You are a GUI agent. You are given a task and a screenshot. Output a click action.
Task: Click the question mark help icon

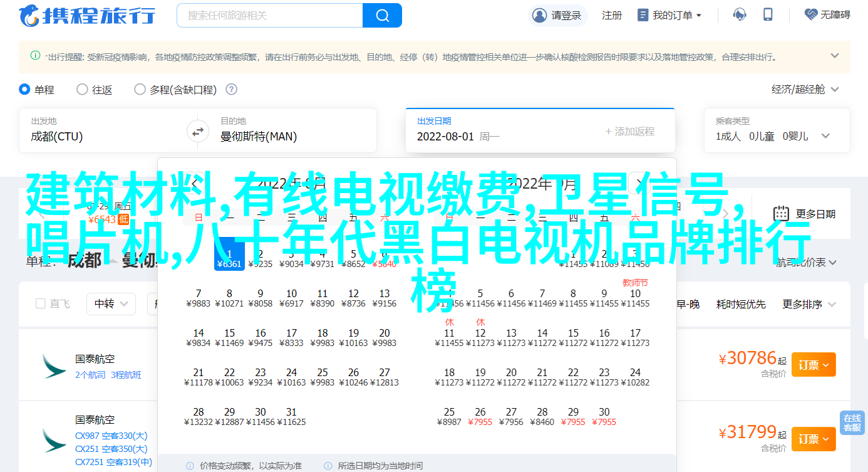click(x=231, y=90)
